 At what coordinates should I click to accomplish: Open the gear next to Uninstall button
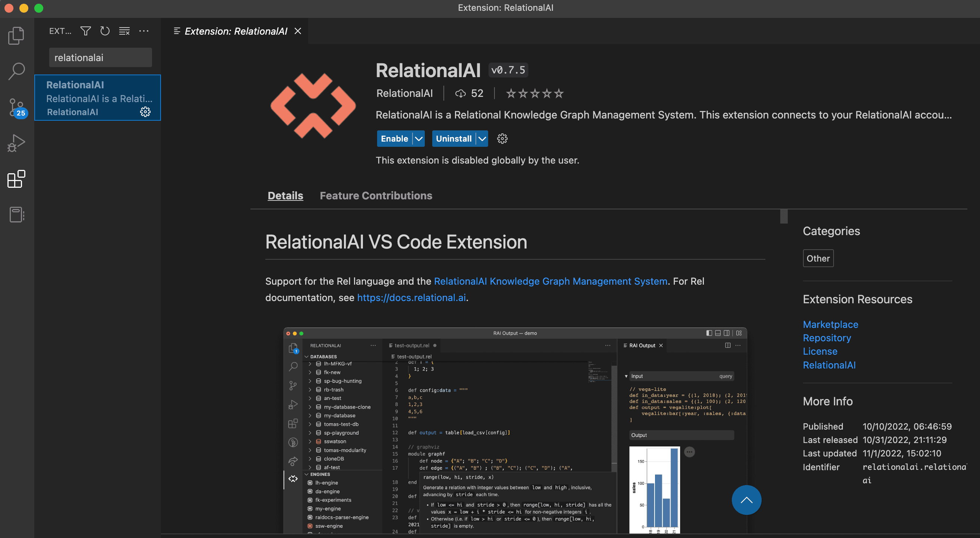coord(502,139)
